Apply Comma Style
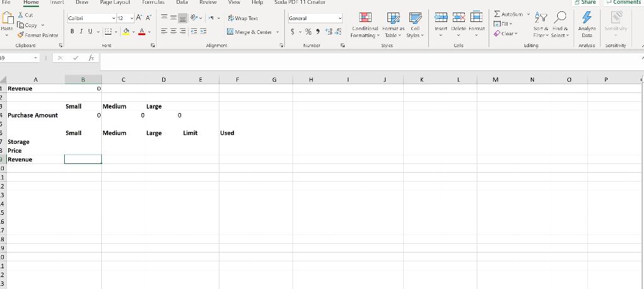The height and width of the screenshot is (289, 644). [318, 31]
